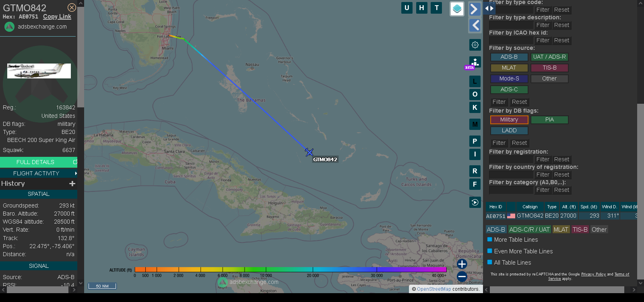Toggle the L map option button
Viewport: 644px width, 302px height.
pos(475,81)
